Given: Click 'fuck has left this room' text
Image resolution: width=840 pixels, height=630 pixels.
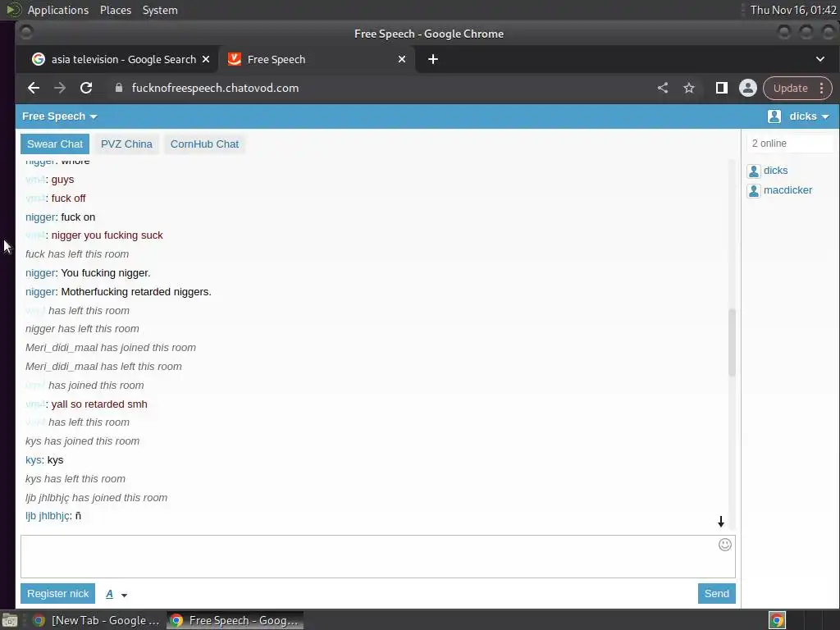Looking at the screenshot, I should click(77, 254).
